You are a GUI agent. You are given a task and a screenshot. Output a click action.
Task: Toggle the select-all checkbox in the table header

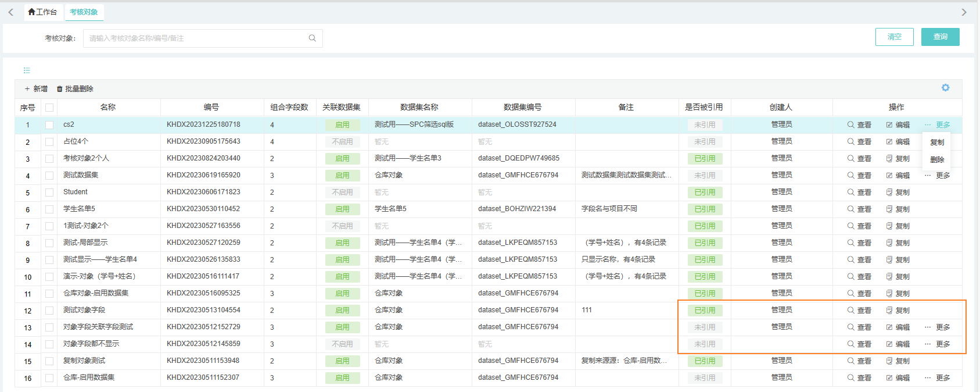click(49, 108)
